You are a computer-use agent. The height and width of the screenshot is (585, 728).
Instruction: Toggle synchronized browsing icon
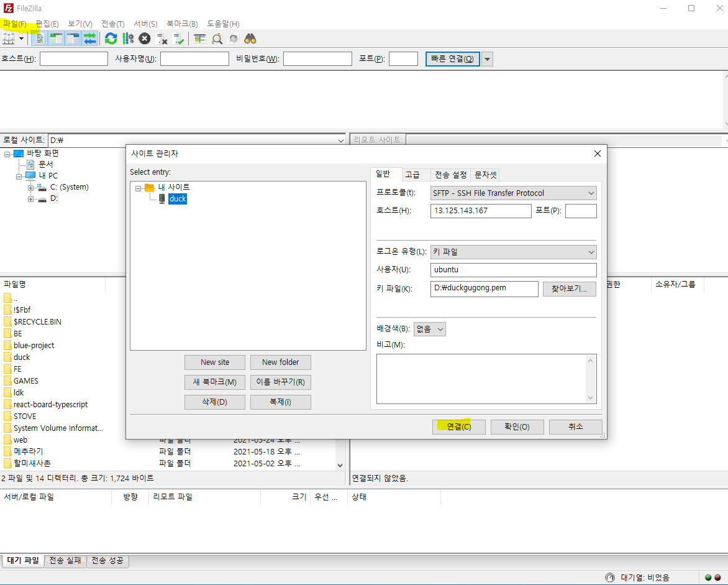234,39
